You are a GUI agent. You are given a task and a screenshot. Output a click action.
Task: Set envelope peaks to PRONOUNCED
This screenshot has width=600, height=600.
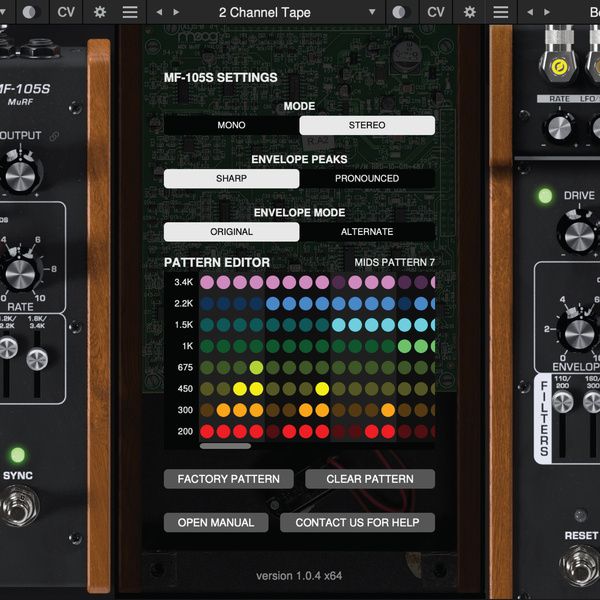coord(367,178)
